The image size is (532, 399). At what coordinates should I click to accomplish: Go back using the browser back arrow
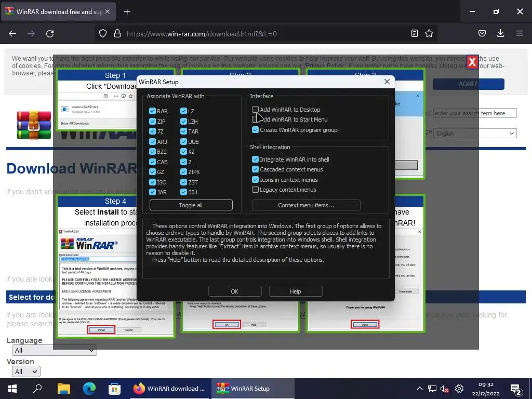(x=12, y=34)
